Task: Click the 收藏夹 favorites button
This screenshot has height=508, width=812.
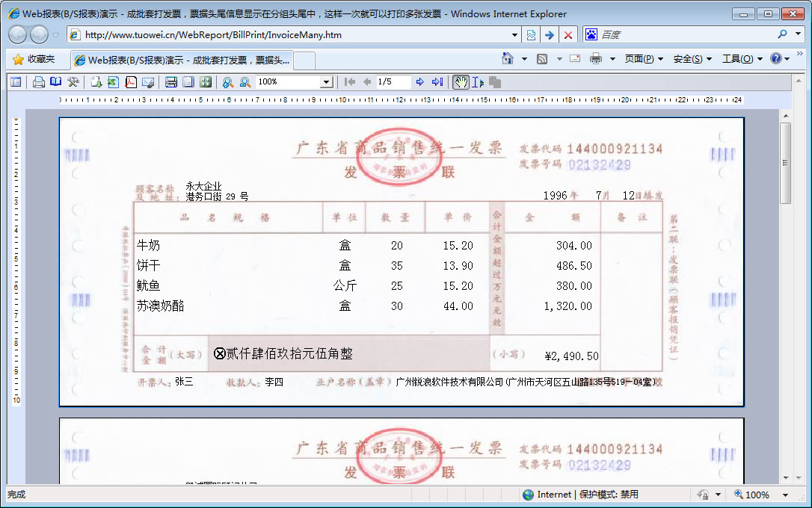Action: [x=34, y=59]
